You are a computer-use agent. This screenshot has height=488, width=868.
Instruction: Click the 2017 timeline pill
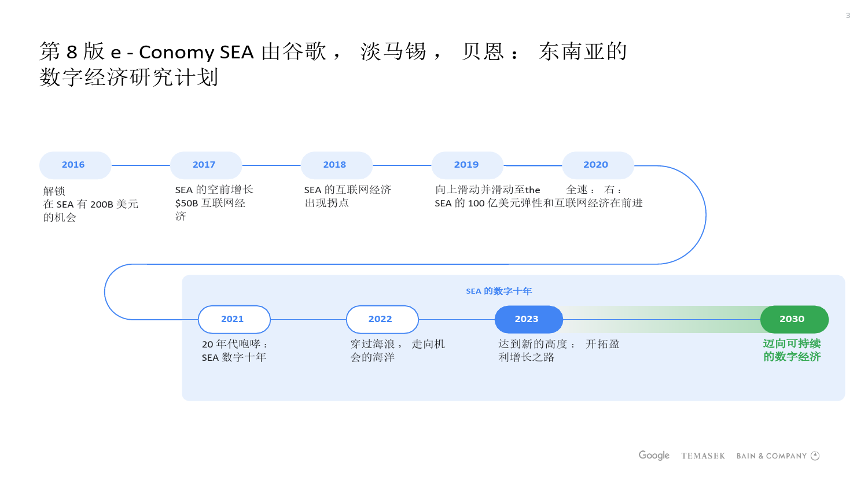coord(206,165)
